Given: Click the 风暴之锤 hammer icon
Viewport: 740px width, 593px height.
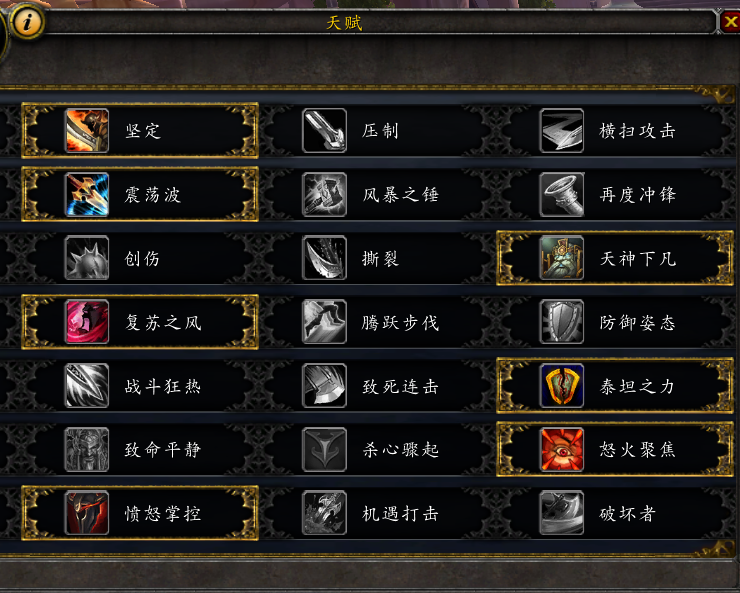Looking at the screenshot, I should pos(324,194).
